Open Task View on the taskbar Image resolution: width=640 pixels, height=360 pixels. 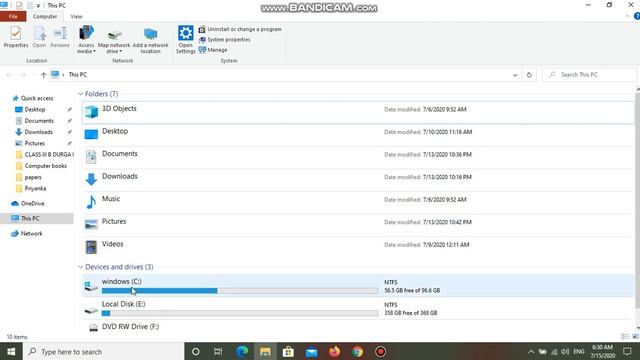pyautogui.click(x=218, y=351)
